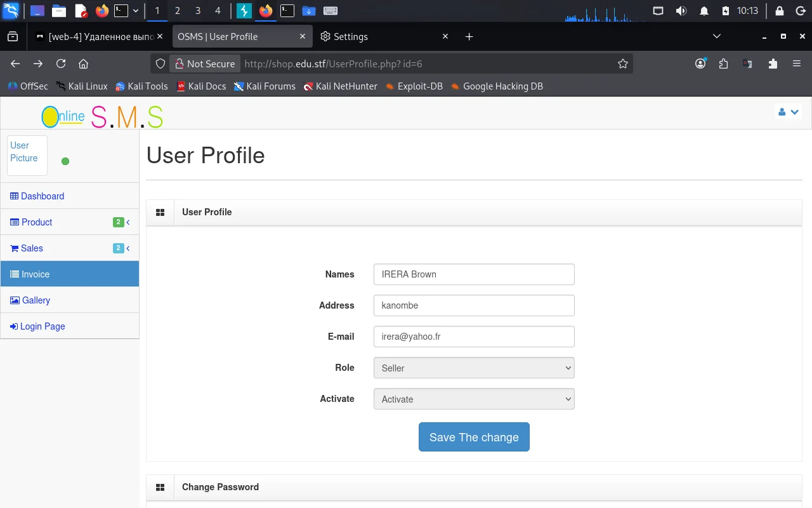Image resolution: width=812 pixels, height=508 pixels.
Task: Open the Firefox hamburger application menu
Action: [x=797, y=63]
